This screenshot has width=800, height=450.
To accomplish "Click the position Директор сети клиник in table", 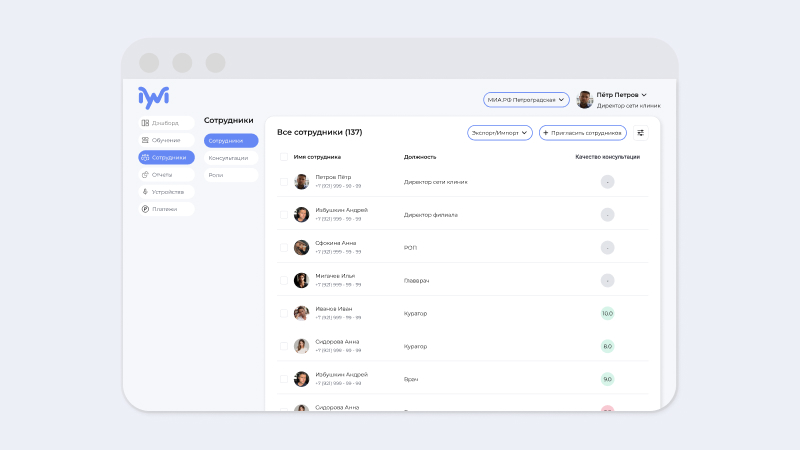I will (x=435, y=182).
